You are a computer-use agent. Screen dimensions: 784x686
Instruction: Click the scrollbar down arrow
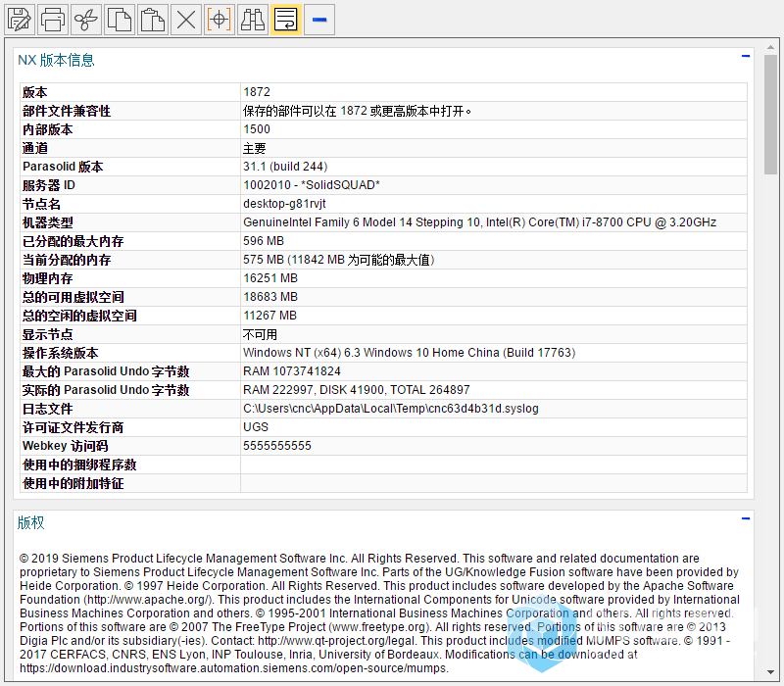point(770,672)
